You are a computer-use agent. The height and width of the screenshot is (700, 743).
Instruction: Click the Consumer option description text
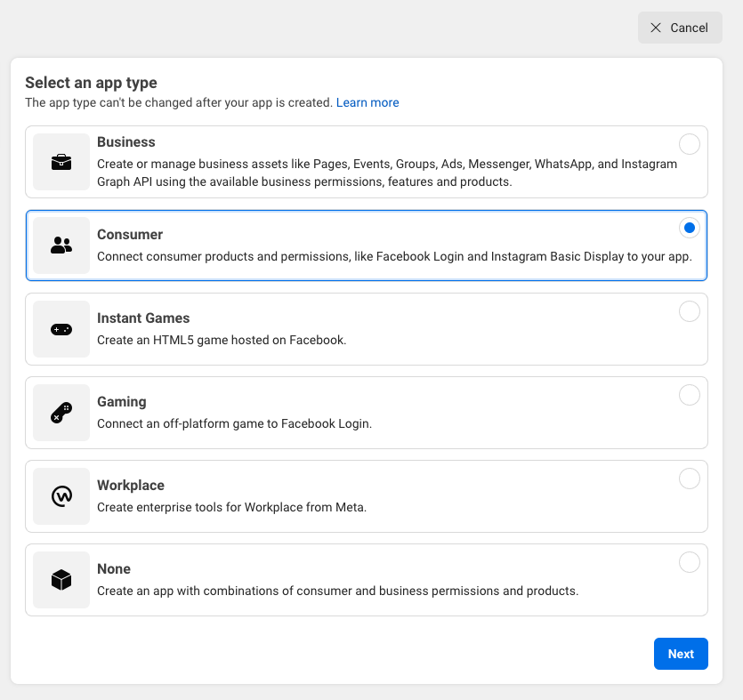coord(395,256)
